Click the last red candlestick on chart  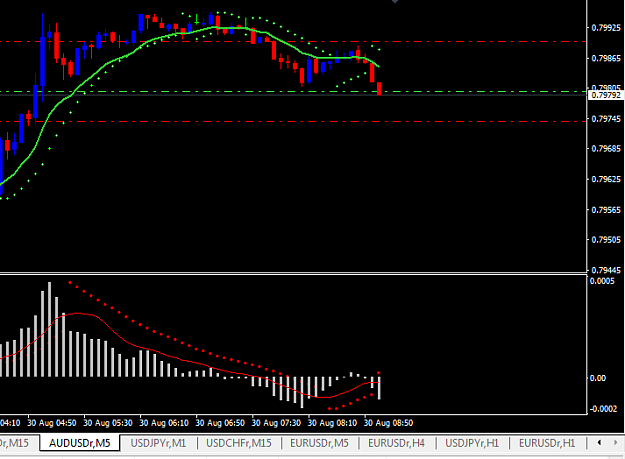tap(379, 88)
